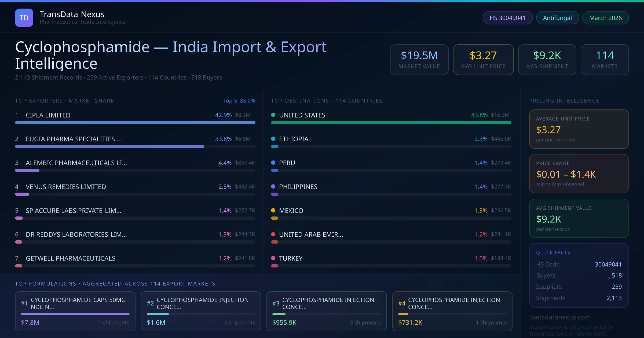The image size is (644, 338).
Task: Open the Market Value stat card
Action: 419,60
